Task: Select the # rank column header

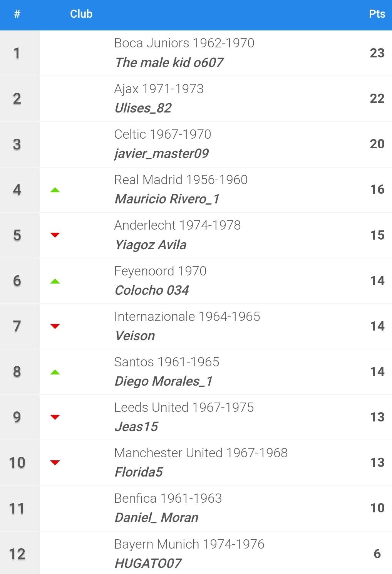Action: (17, 14)
